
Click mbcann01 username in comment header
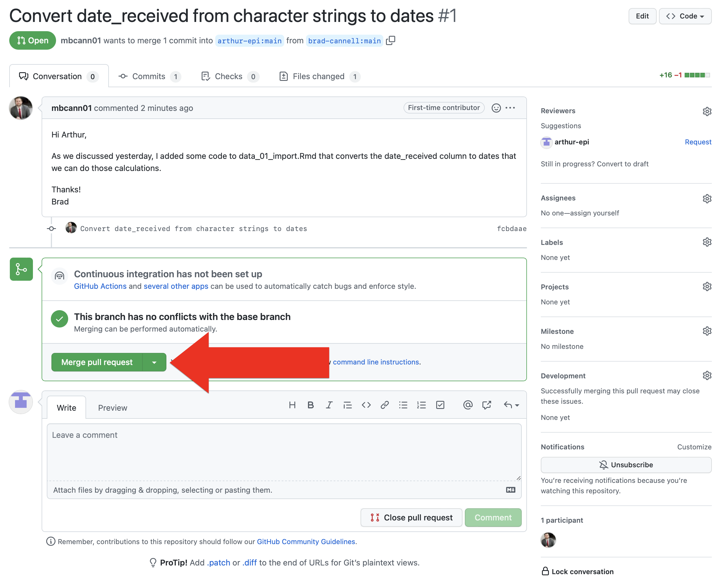click(71, 108)
